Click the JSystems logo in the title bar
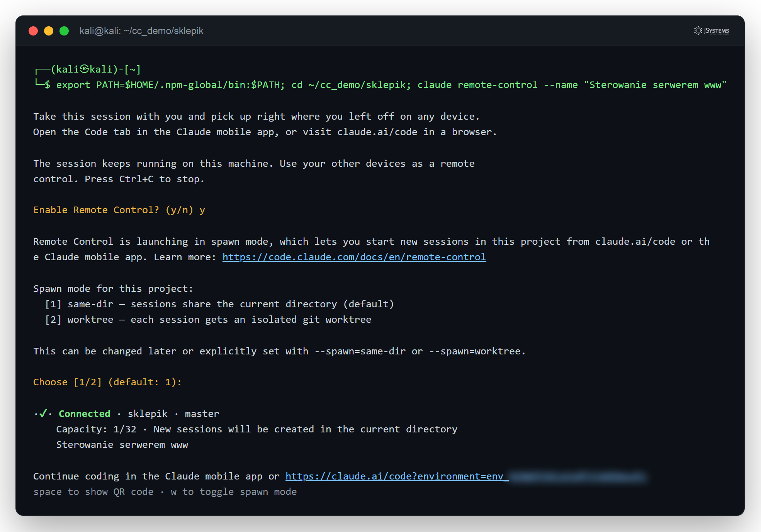 [x=712, y=30]
